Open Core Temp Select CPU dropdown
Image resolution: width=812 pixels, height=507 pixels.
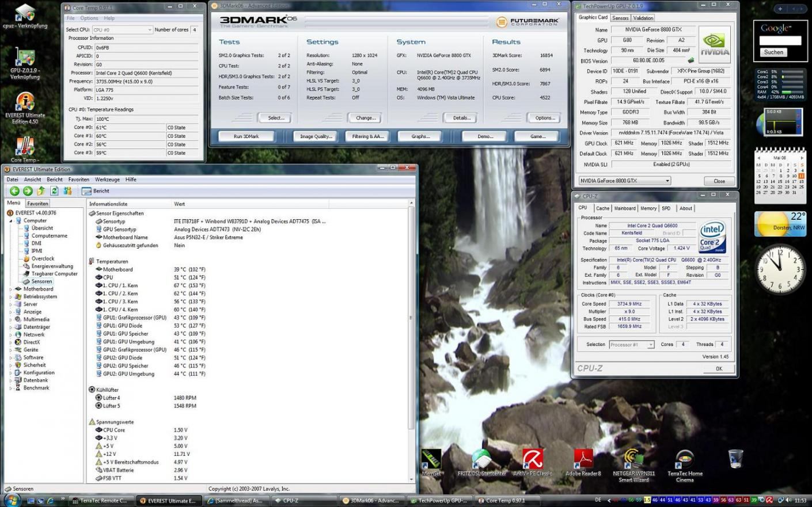point(122,29)
